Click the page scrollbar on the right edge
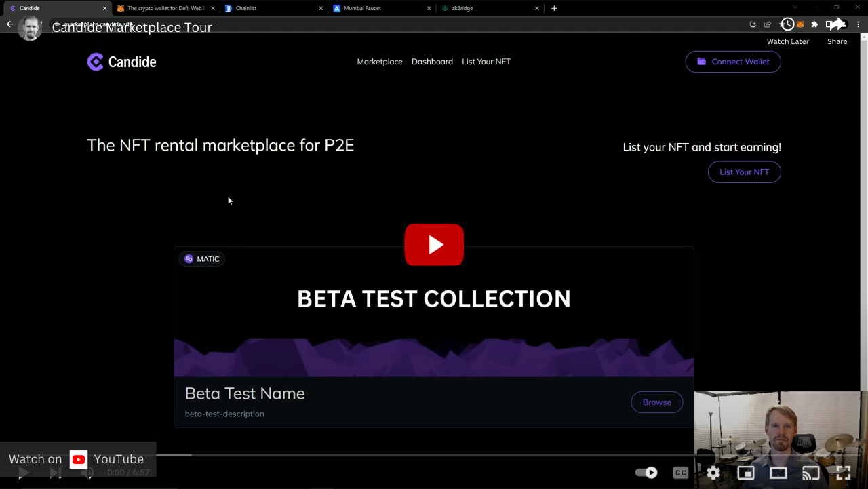 (x=864, y=210)
